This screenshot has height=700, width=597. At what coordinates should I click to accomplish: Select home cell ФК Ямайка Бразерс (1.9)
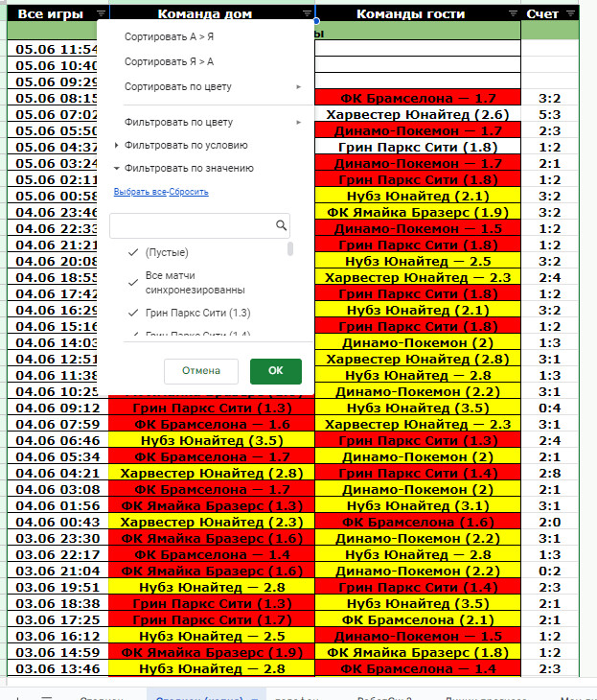pos(212,652)
